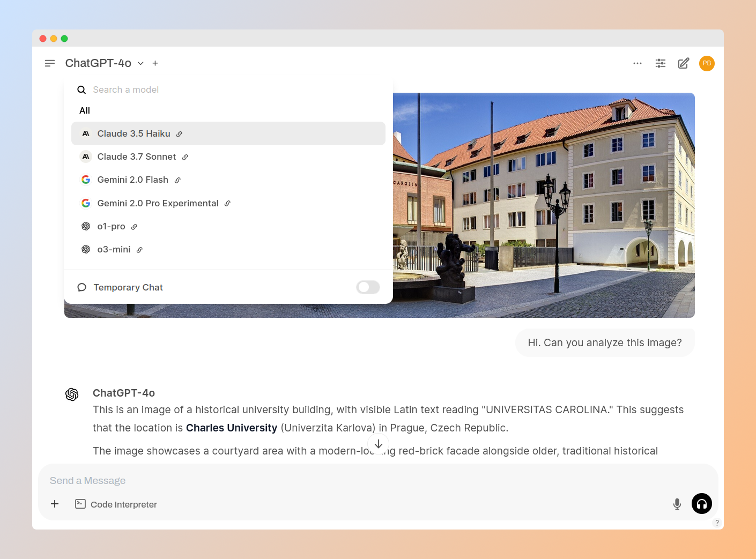Start call mode with headphones button

(x=702, y=504)
